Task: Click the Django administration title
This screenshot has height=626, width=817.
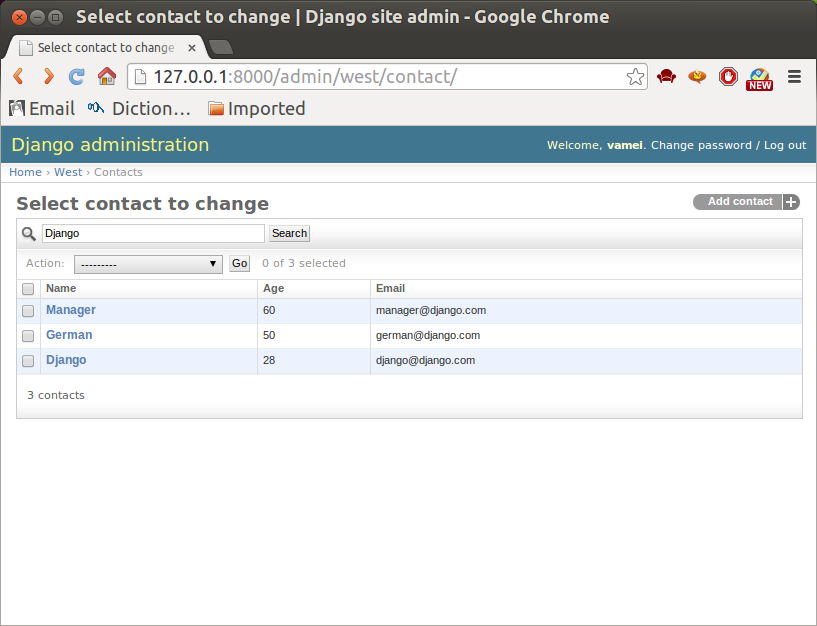Action: pos(110,144)
